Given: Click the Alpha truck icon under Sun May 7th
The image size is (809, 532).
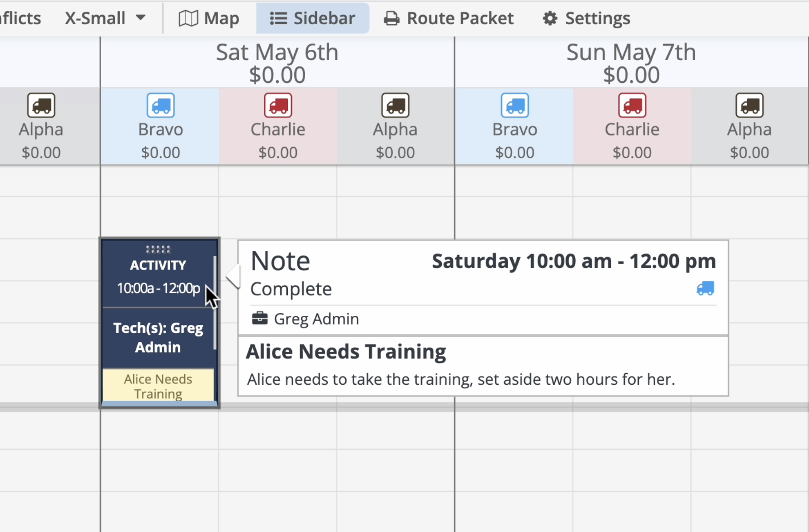Looking at the screenshot, I should [749, 105].
